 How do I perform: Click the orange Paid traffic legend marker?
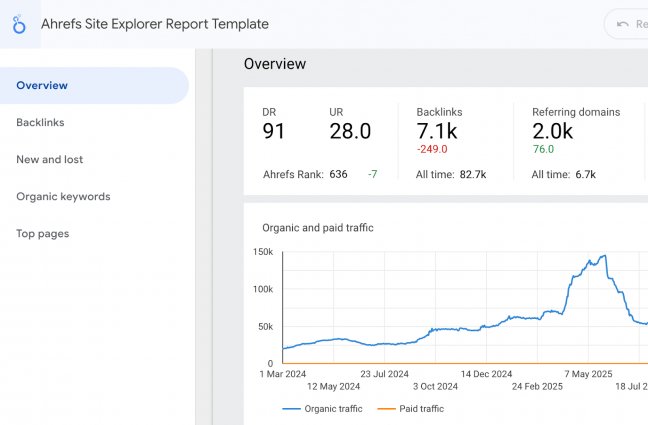point(385,408)
